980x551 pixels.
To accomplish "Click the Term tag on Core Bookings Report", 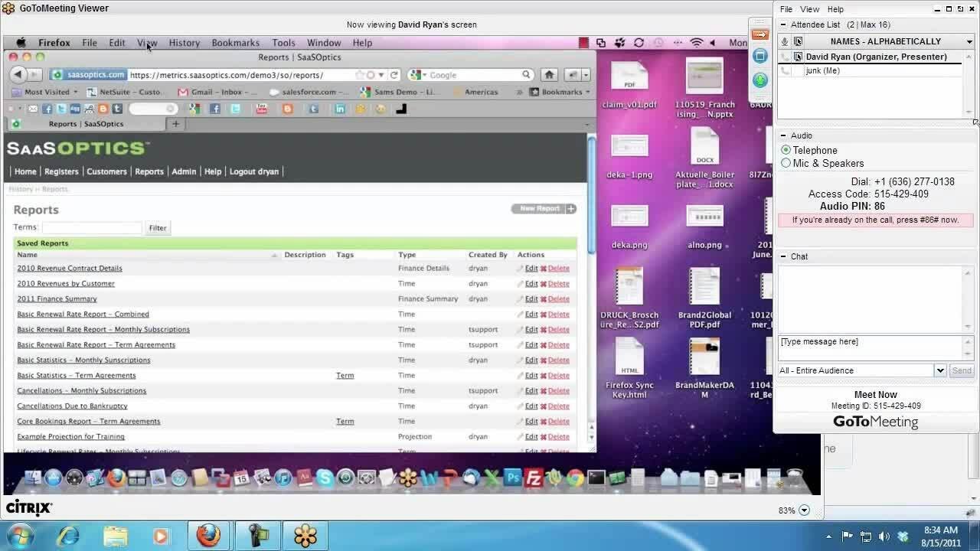I will (345, 422).
